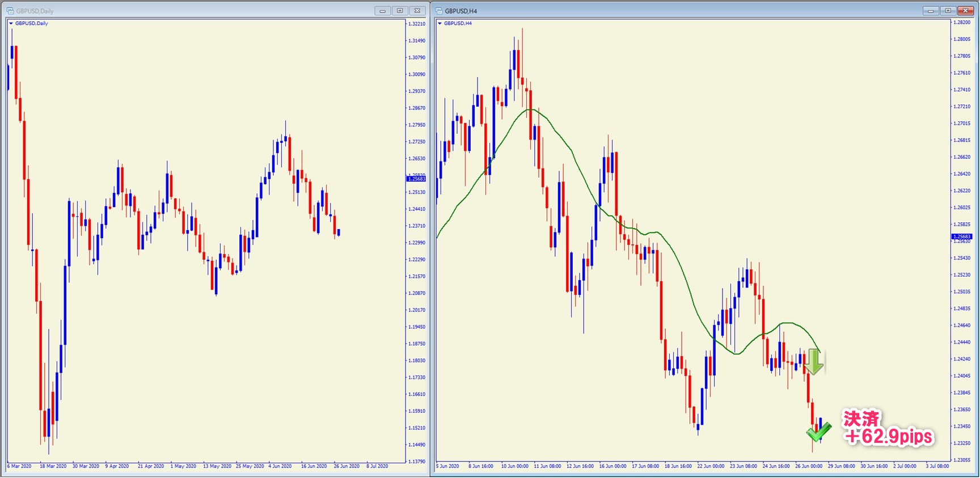The height and width of the screenshot is (478, 980).
Task: Click the GBPUSD,Daily title bar text
Action: pos(35,11)
